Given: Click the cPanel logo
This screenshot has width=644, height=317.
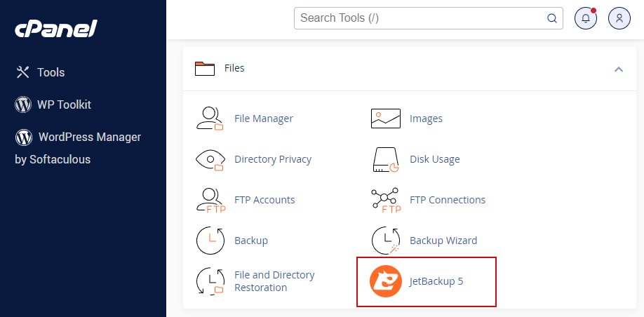Looking at the screenshot, I should point(56,29).
